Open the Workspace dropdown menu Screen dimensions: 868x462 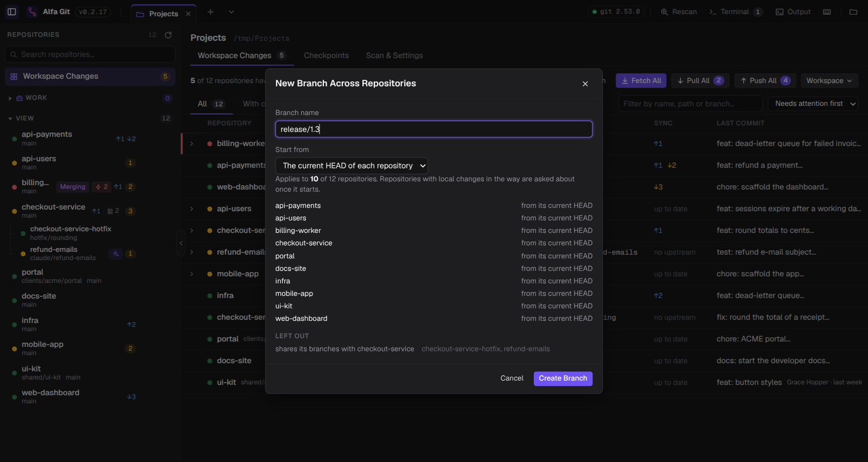(x=829, y=80)
